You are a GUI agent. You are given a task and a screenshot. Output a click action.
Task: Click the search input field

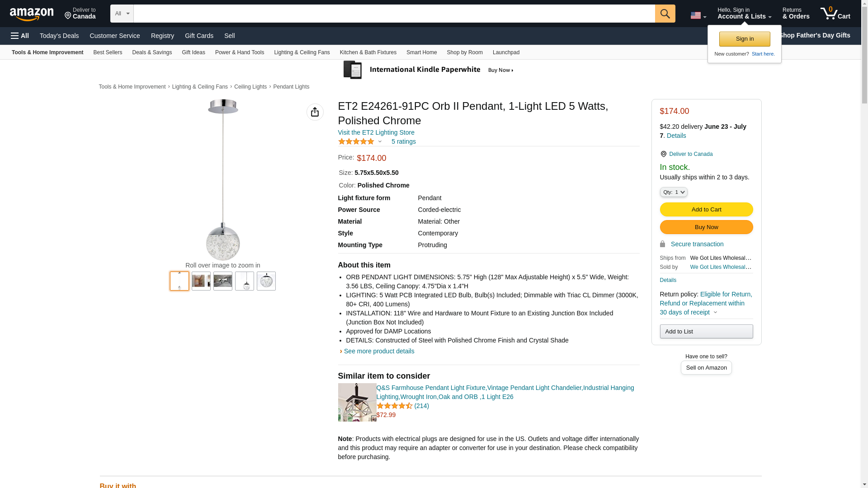[394, 14]
